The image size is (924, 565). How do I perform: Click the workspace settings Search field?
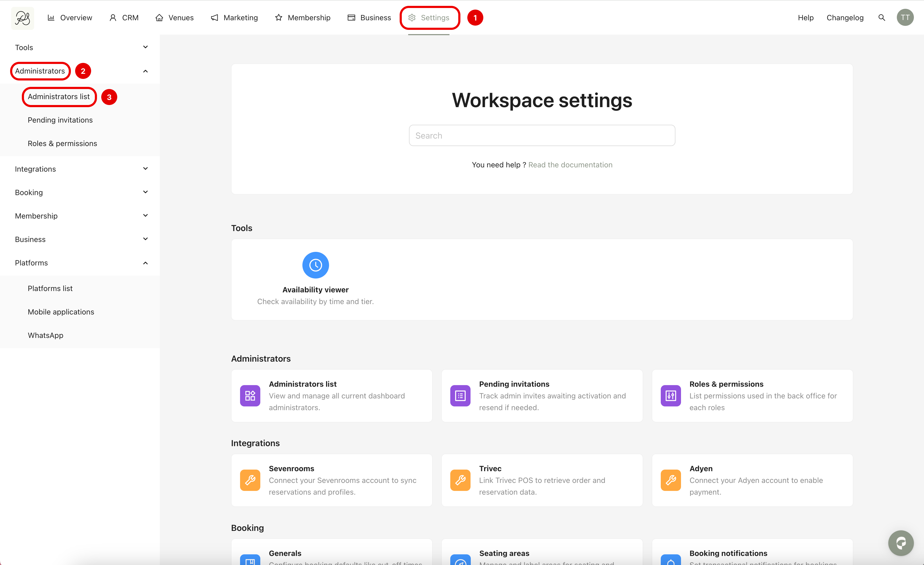coord(542,135)
